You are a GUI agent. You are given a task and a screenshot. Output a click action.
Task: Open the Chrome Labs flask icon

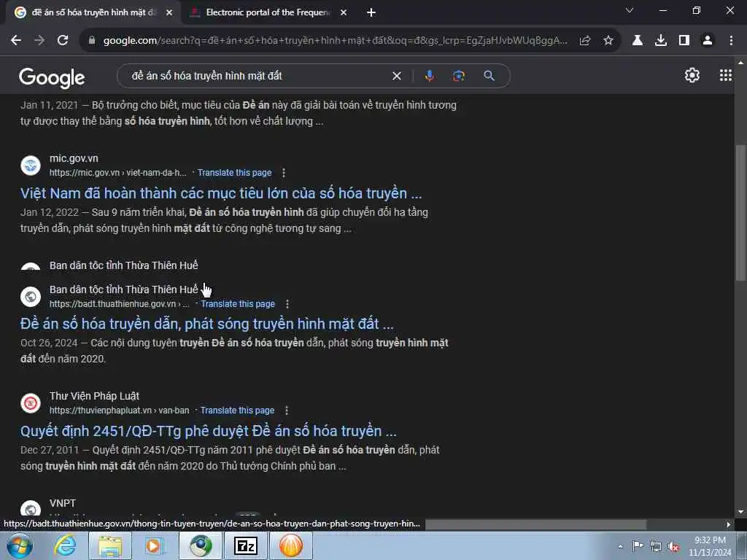[638, 41]
